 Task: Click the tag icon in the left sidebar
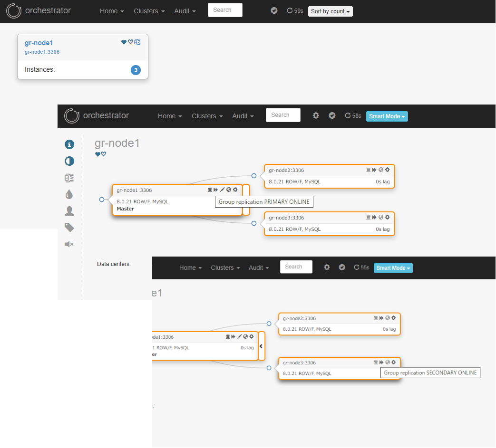(69, 228)
